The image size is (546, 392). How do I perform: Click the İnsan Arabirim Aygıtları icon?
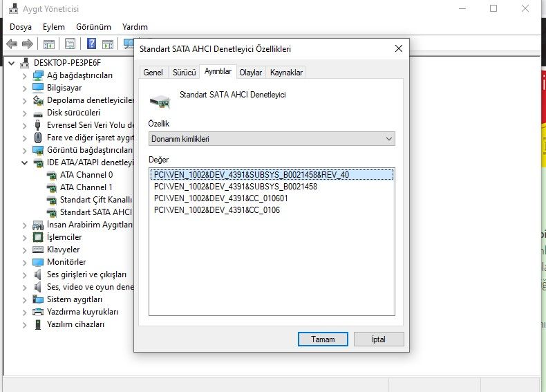pyautogui.click(x=37, y=225)
